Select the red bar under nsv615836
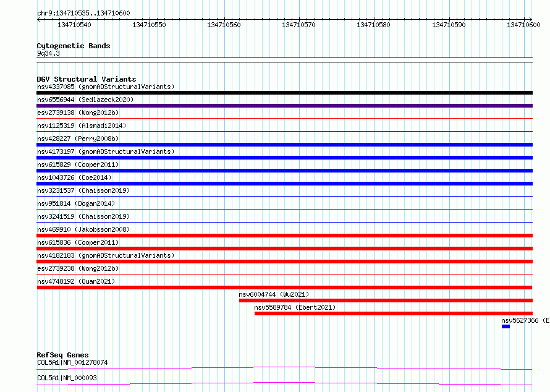550x392 pixels. [284, 249]
